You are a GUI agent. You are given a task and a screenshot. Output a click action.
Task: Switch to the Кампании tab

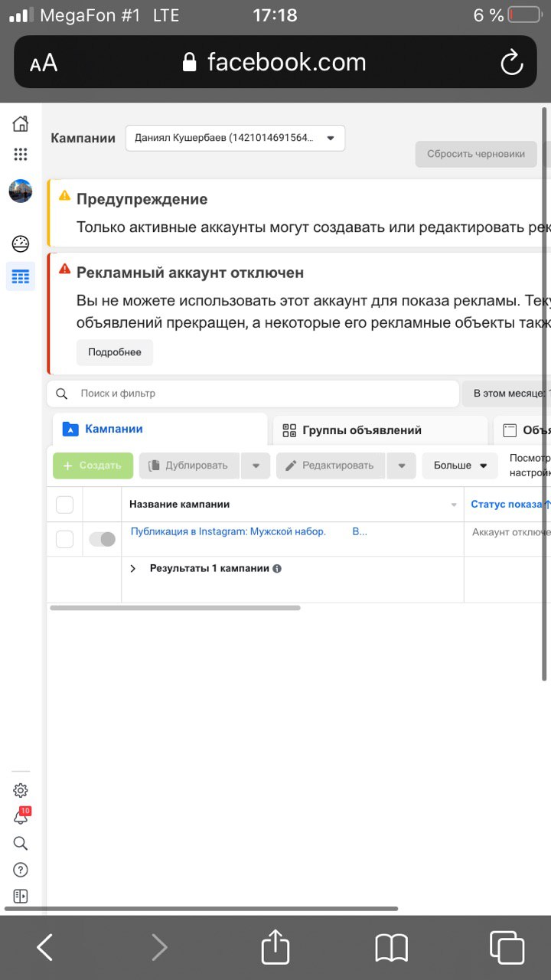pos(160,429)
